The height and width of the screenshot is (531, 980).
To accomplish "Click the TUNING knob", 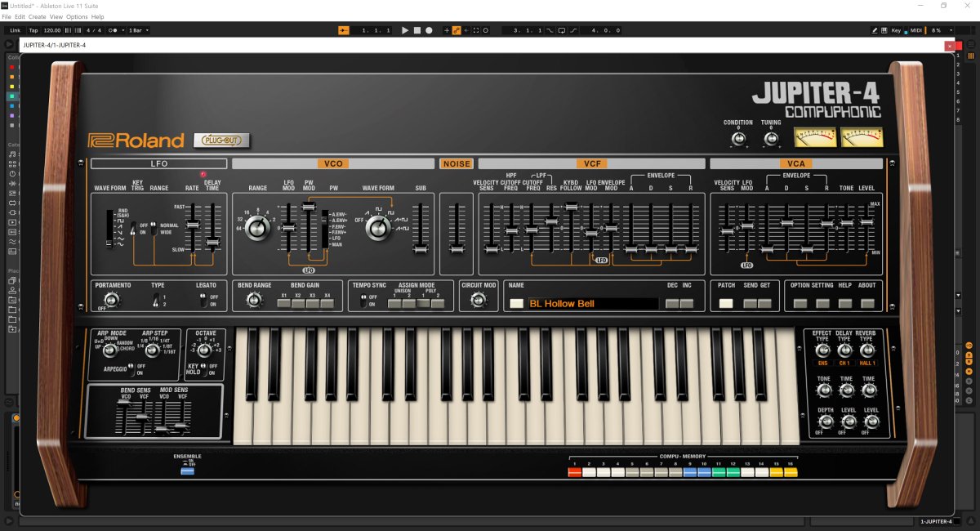I will 771,139.
